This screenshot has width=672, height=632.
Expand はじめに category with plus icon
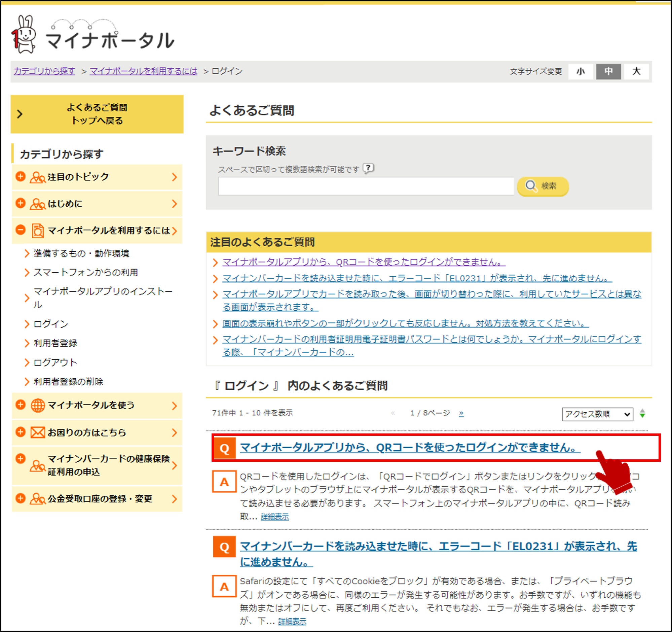pyautogui.click(x=21, y=203)
